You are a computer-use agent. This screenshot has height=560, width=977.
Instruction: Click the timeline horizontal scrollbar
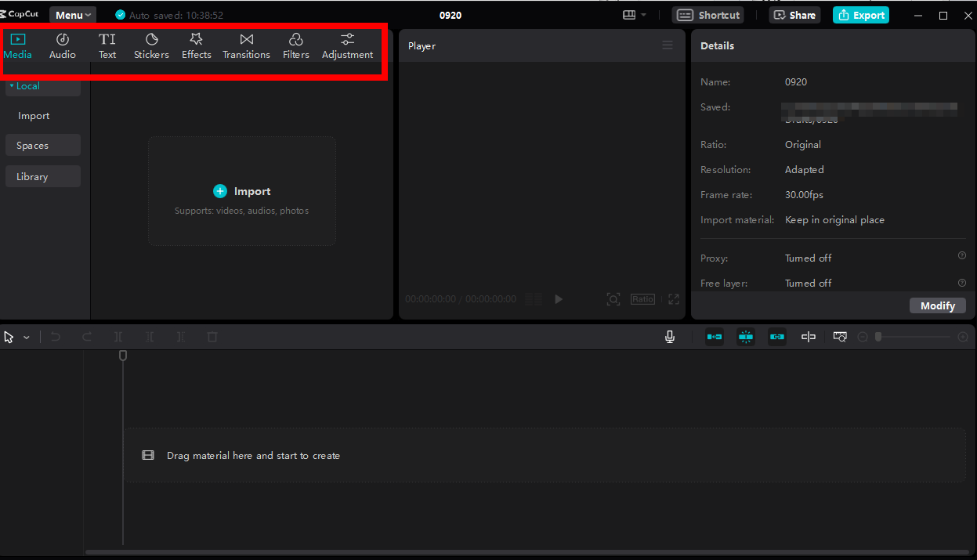pos(526,552)
